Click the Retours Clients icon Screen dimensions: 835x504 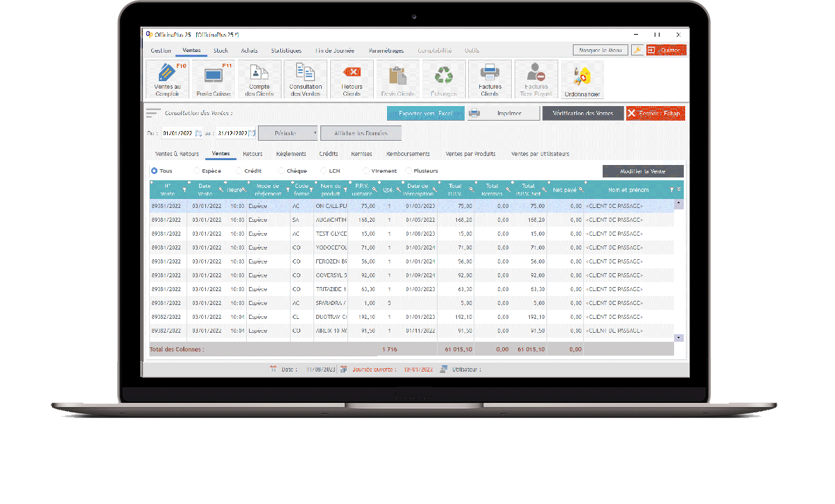(x=352, y=79)
